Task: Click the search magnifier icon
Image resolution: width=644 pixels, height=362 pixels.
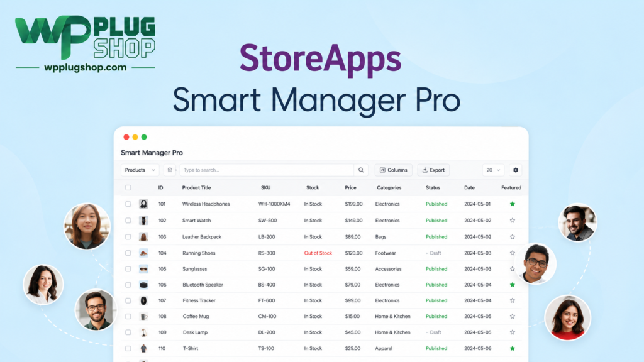Action: [361, 170]
